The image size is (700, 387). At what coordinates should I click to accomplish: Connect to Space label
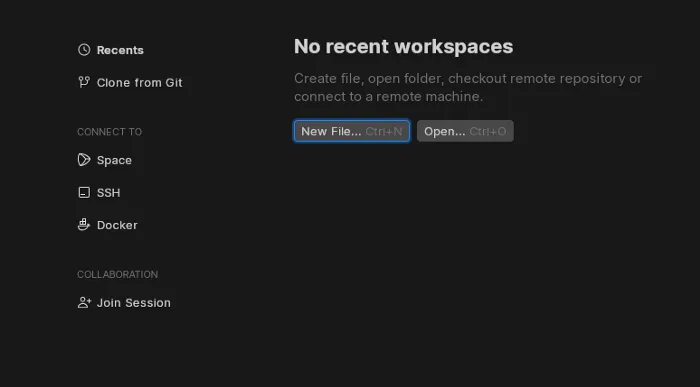pyautogui.click(x=114, y=160)
